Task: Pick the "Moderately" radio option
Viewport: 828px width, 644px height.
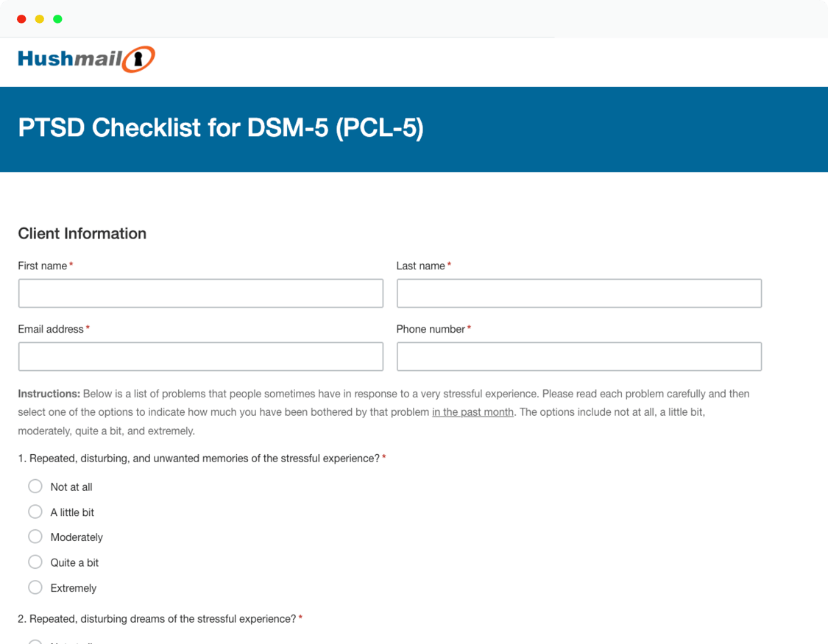Action: coord(35,537)
